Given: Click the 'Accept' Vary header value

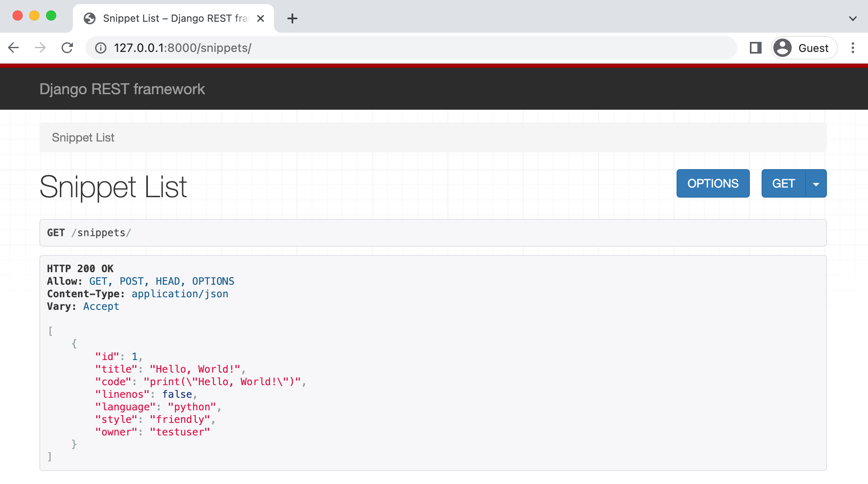Looking at the screenshot, I should (x=101, y=306).
